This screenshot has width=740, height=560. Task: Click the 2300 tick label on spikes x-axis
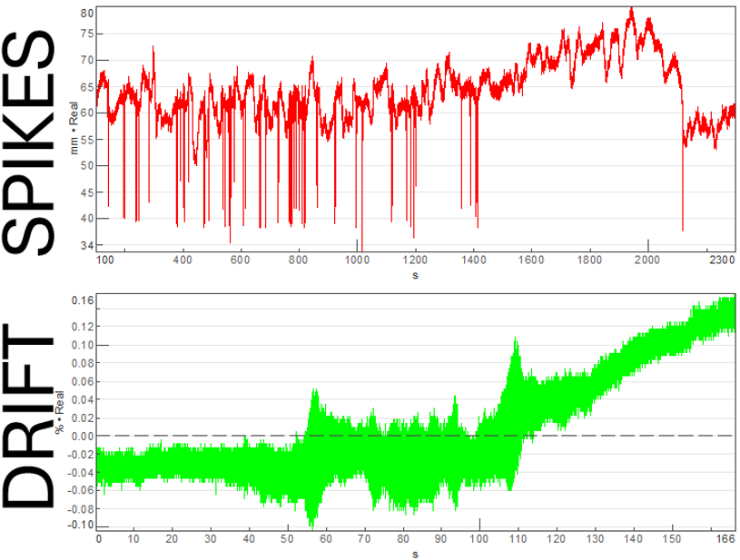click(722, 260)
